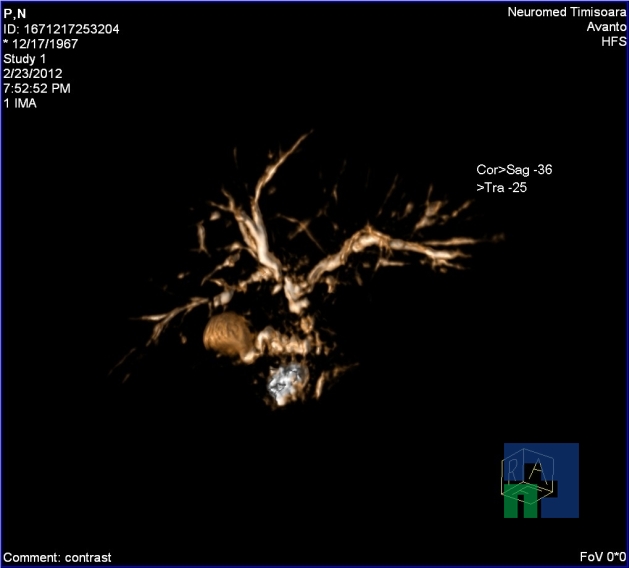Viewport: 629px width, 568px height.
Task: Click the "FoV 0*0" field of view label
Action: [603, 557]
